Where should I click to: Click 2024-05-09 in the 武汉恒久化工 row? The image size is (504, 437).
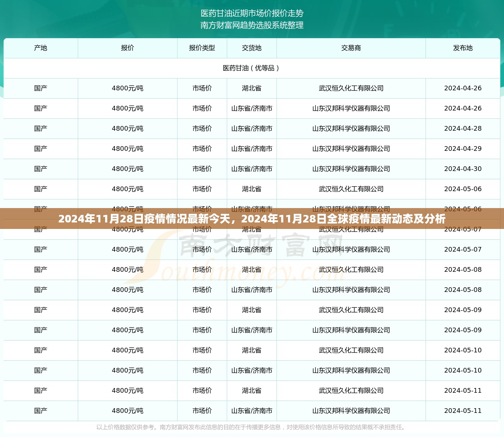pos(463,310)
